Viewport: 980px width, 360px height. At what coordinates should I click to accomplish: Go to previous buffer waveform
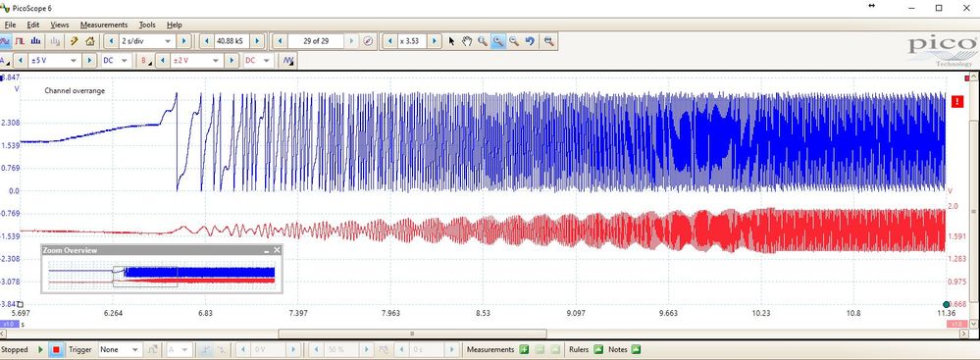[280, 41]
